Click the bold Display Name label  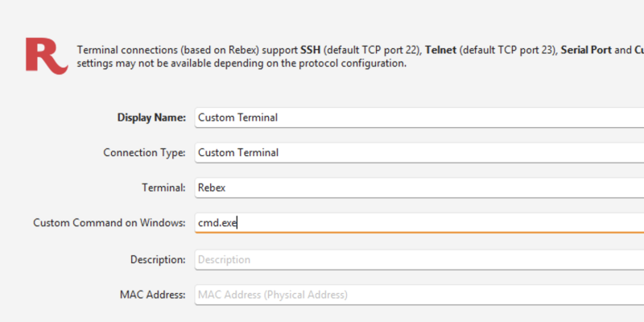point(151,118)
